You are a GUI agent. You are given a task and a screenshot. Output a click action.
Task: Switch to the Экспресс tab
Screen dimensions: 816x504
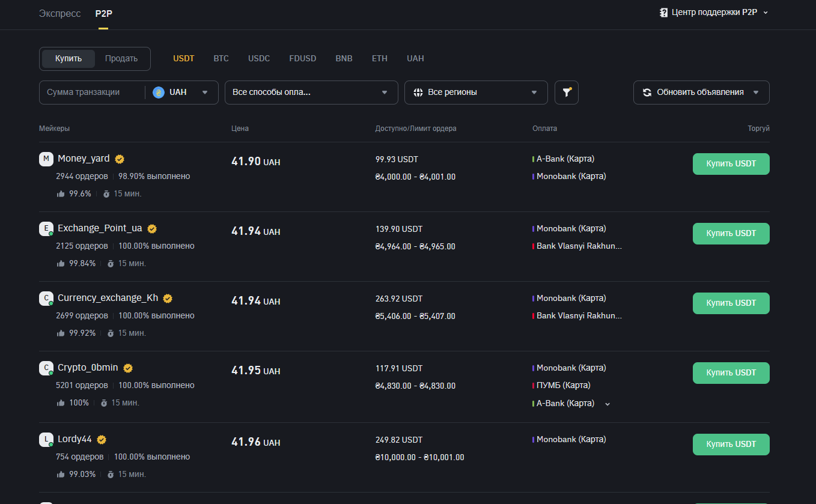point(59,13)
